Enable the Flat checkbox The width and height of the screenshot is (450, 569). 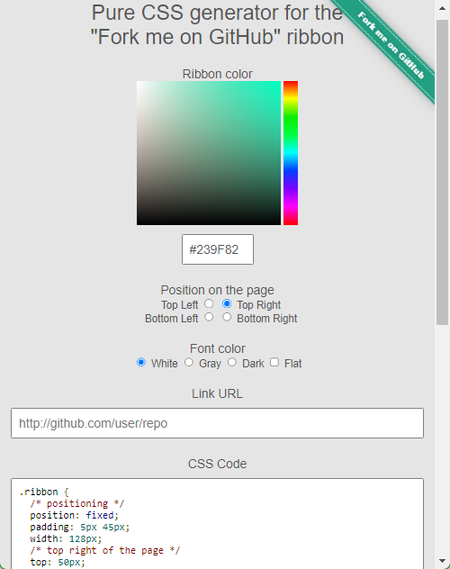[x=274, y=362]
